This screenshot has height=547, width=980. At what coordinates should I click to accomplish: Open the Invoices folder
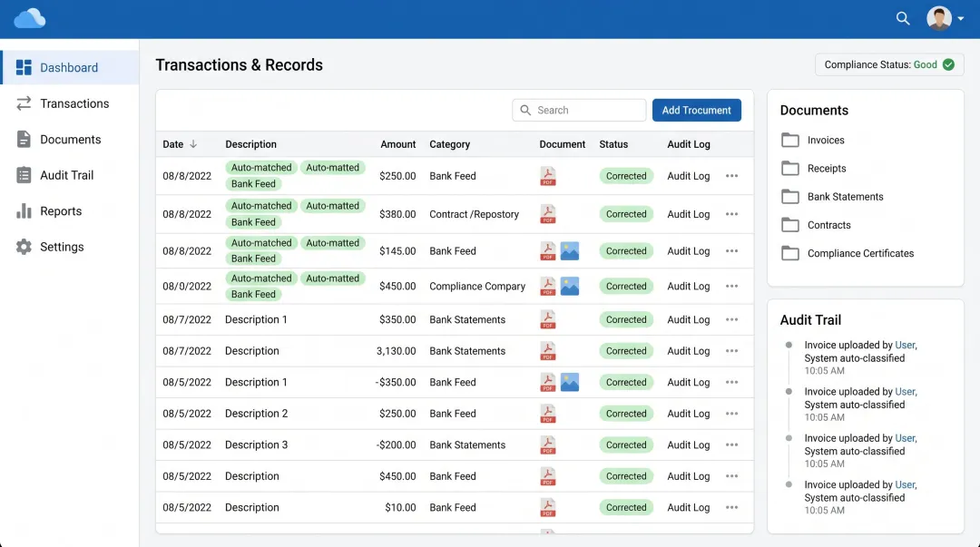812,140
